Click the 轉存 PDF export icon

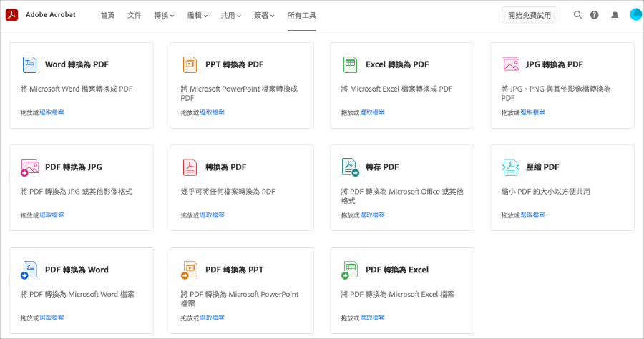(351, 167)
